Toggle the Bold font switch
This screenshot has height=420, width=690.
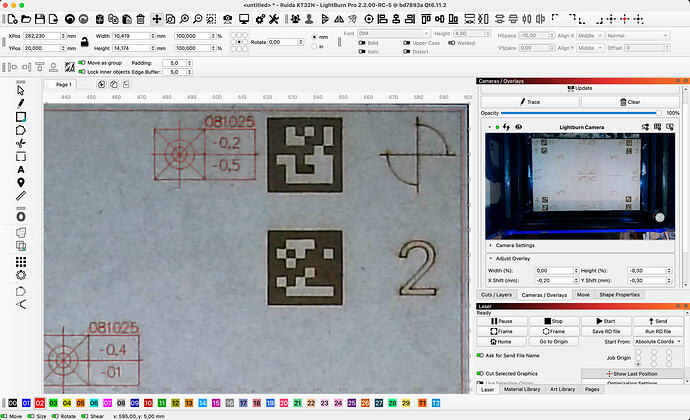coord(362,43)
